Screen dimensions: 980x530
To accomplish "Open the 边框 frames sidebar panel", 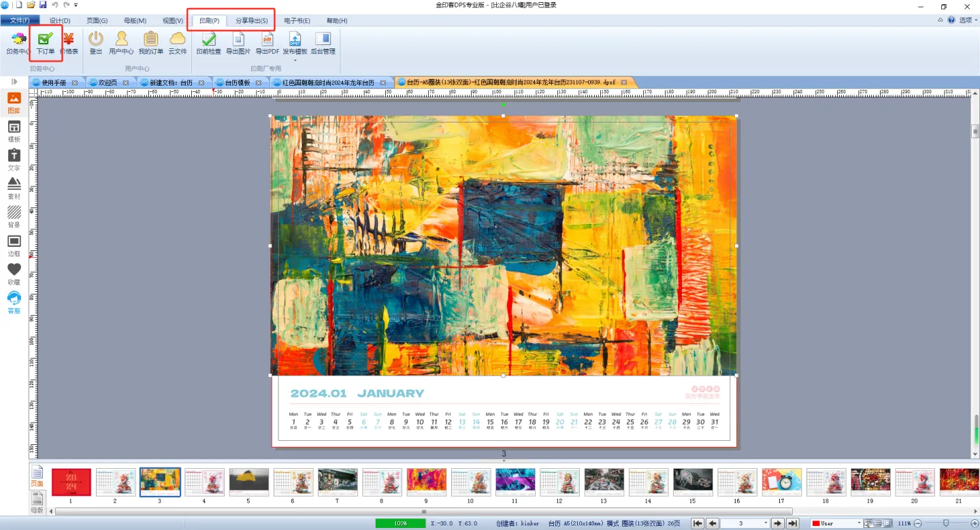I will click(14, 246).
